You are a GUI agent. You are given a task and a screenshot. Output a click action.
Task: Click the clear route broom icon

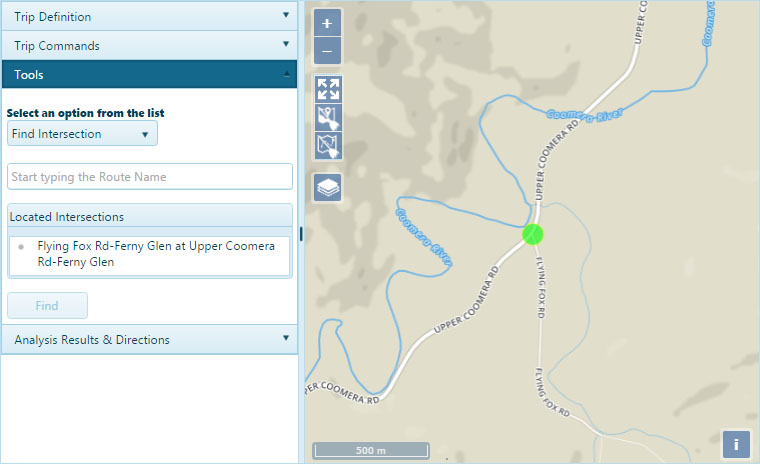tap(327, 146)
